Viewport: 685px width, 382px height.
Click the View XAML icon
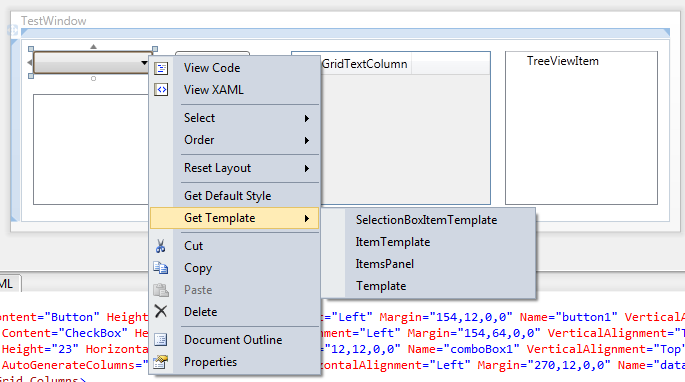[161, 90]
